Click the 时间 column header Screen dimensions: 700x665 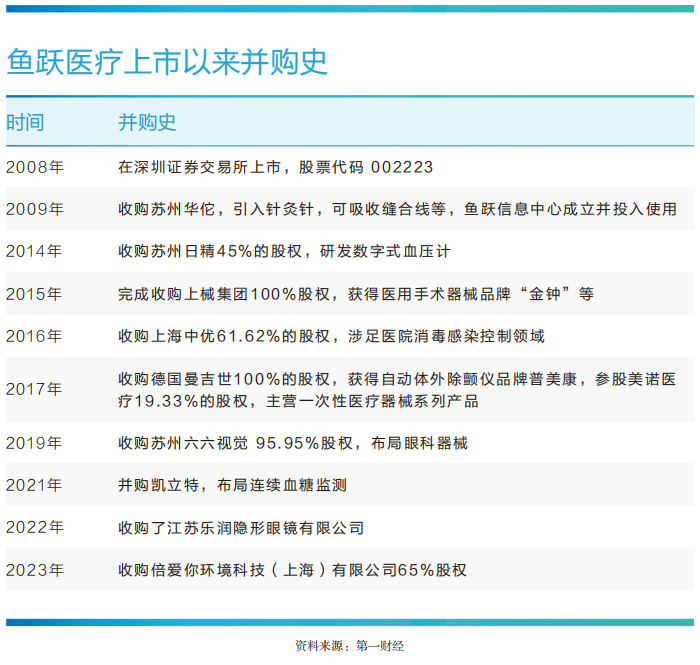(25, 122)
